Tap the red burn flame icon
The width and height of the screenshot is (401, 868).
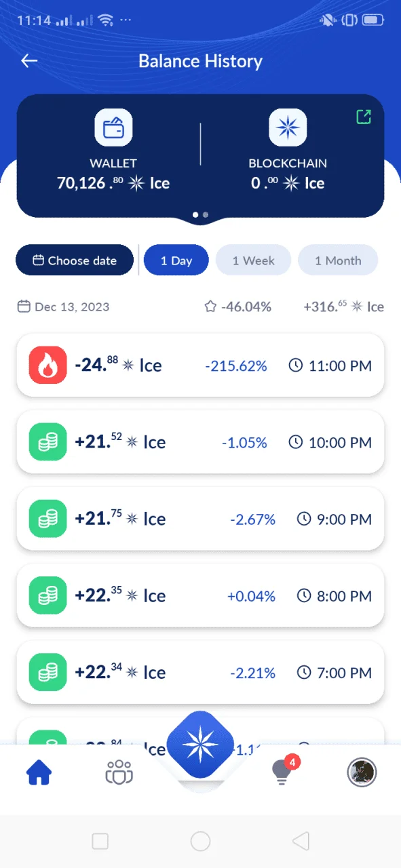[x=48, y=366]
